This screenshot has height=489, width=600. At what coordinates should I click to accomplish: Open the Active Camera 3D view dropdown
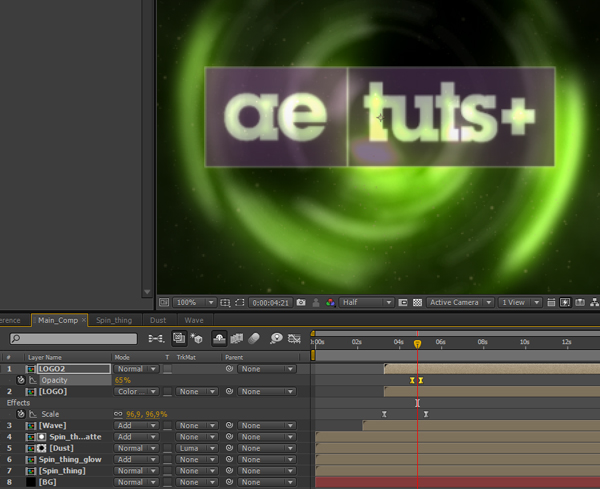[460, 303]
